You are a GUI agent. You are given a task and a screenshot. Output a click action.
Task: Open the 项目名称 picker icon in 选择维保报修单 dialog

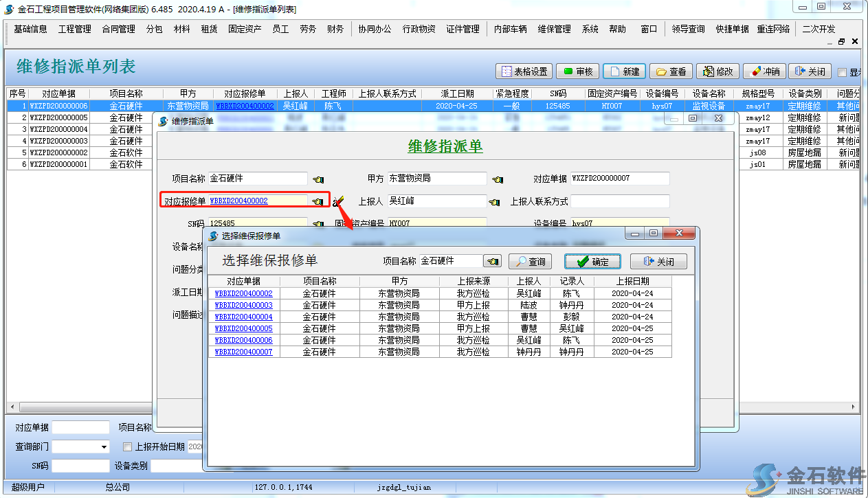point(492,261)
